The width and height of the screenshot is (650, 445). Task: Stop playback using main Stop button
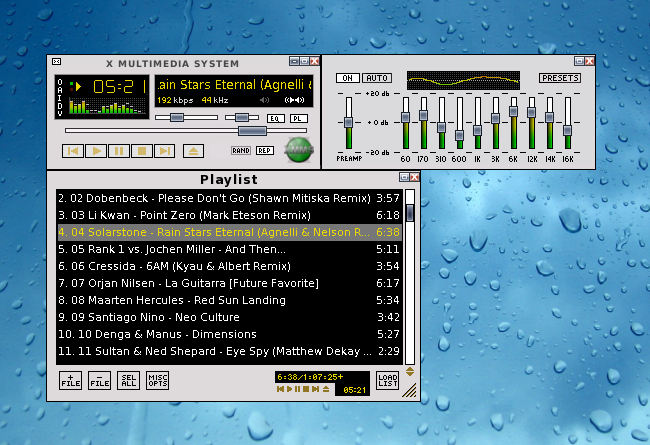[x=142, y=151]
